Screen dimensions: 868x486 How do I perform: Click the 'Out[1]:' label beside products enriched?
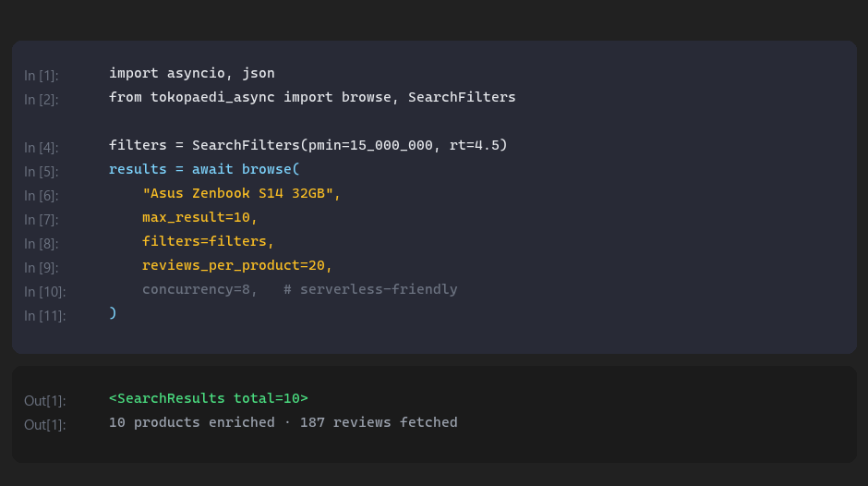tap(45, 424)
